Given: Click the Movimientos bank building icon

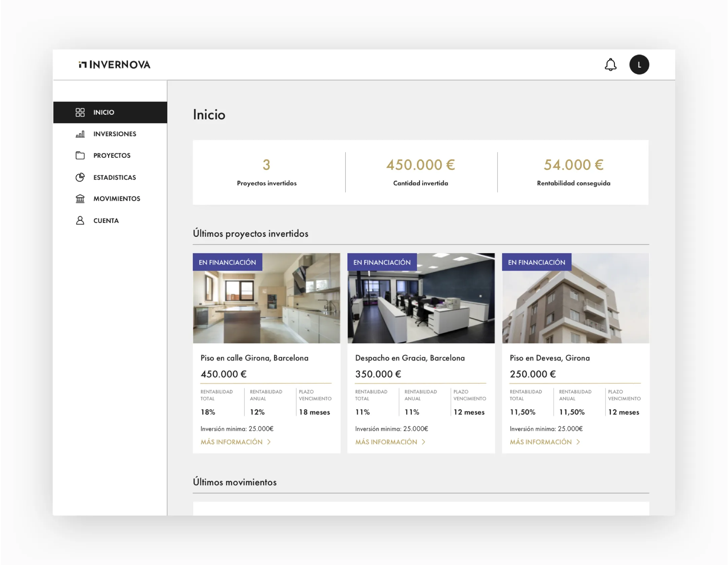Looking at the screenshot, I should pos(80,199).
